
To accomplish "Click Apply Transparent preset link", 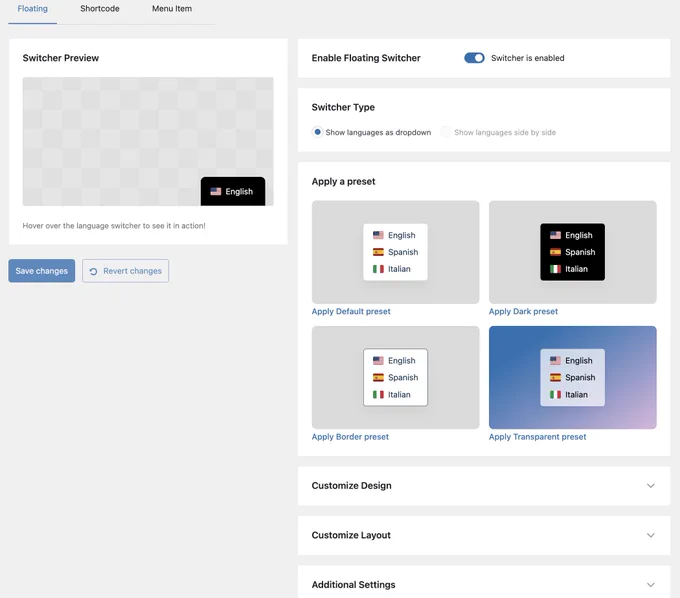I will (x=537, y=437).
